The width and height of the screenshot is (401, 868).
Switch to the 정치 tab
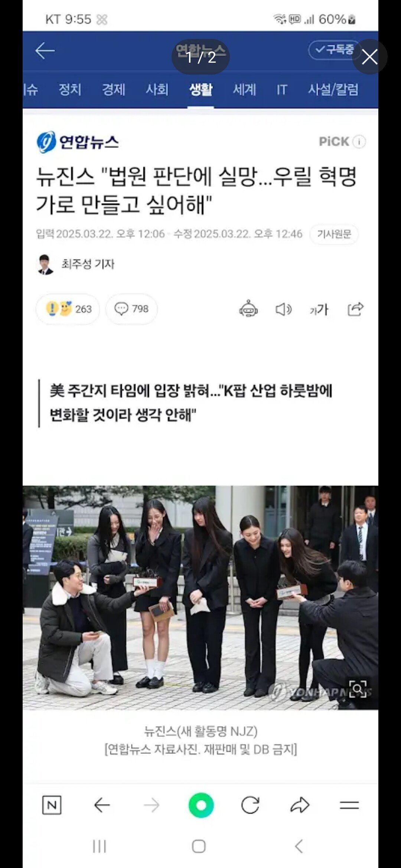[x=70, y=89]
